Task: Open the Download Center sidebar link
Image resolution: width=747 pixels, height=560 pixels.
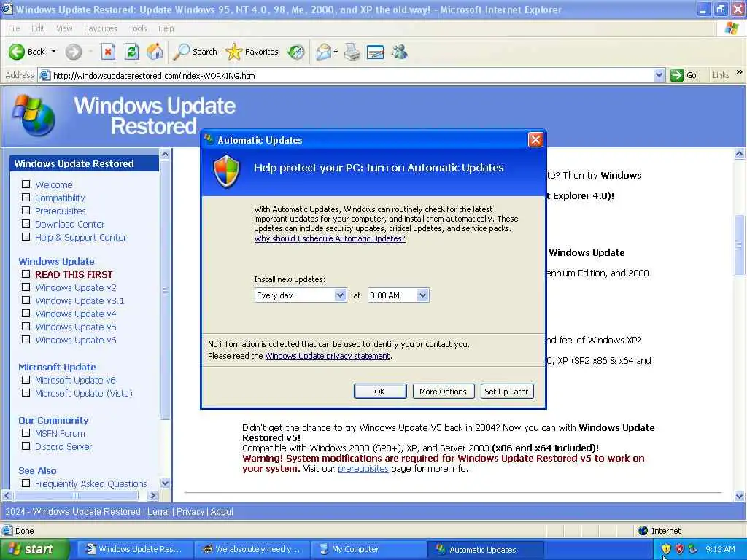Action: pos(69,225)
